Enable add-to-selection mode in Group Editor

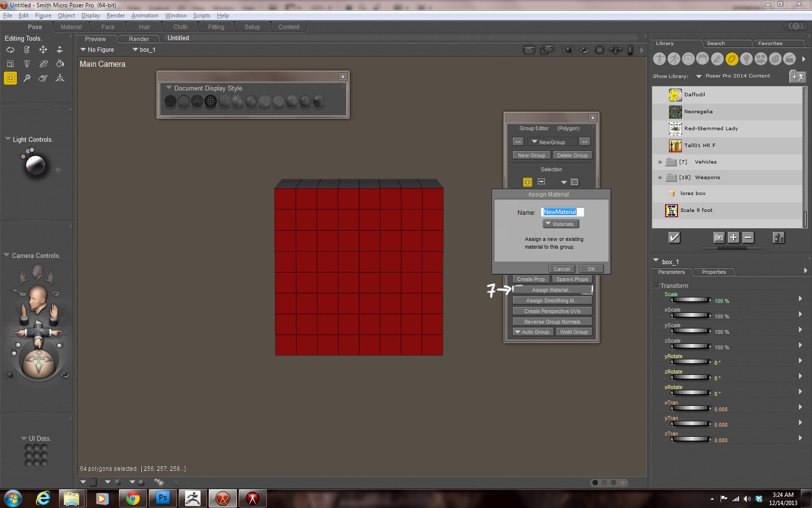pos(527,182)
